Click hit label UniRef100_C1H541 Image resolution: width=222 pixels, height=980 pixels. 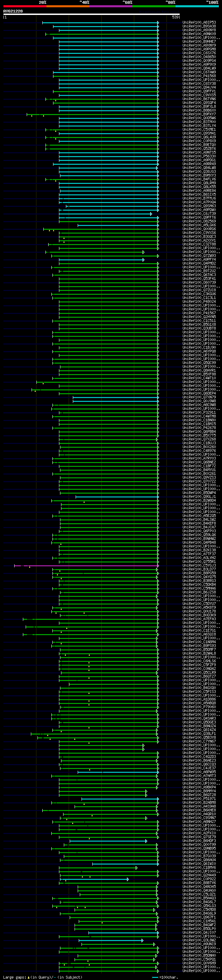[x=199, y=921]
